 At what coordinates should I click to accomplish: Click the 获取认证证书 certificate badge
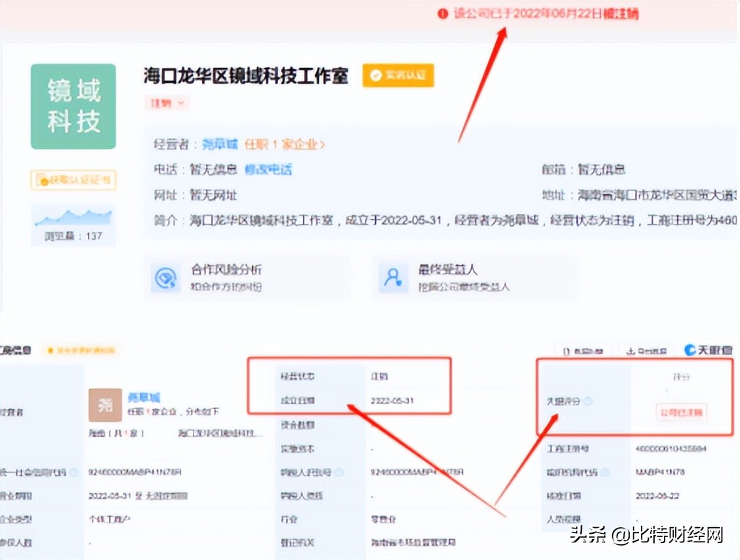73,180
